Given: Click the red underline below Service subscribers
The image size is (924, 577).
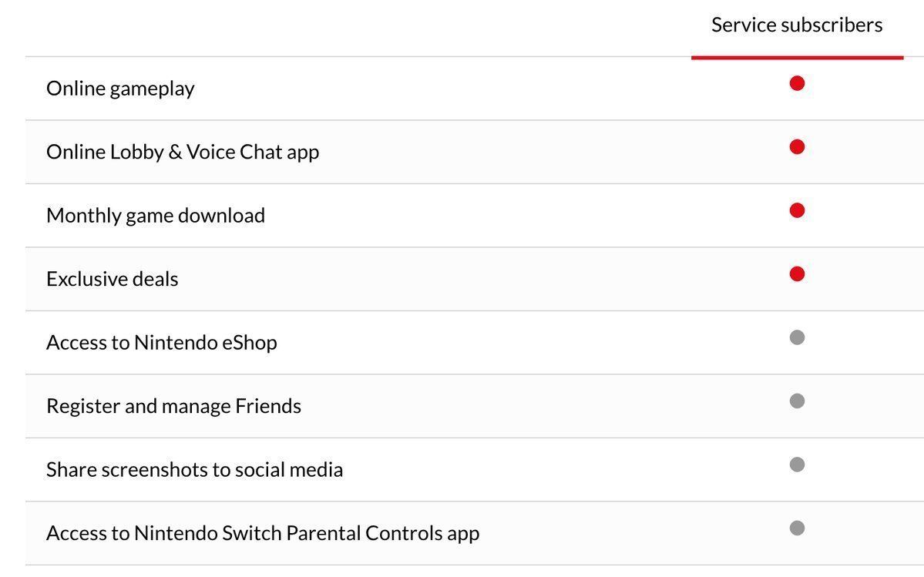Looking at the screenshot, I should pyautogui.click(x=797, y=58).
